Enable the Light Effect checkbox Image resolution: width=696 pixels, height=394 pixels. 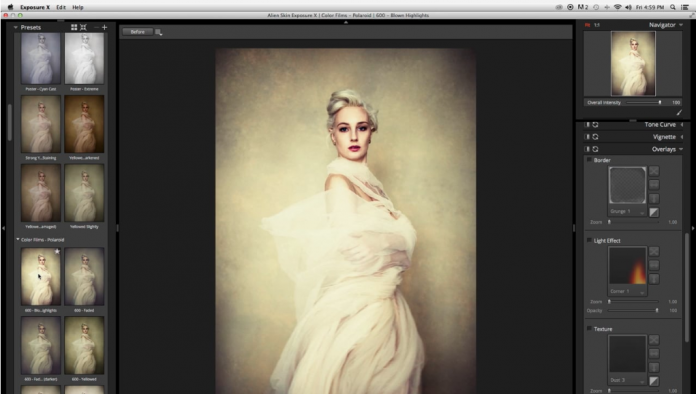589,240
